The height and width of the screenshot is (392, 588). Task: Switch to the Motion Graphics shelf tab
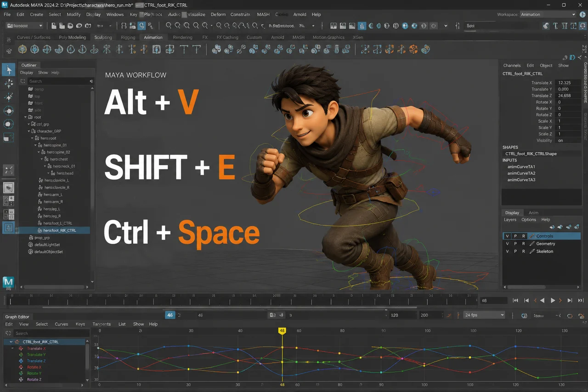click(328, 37)
